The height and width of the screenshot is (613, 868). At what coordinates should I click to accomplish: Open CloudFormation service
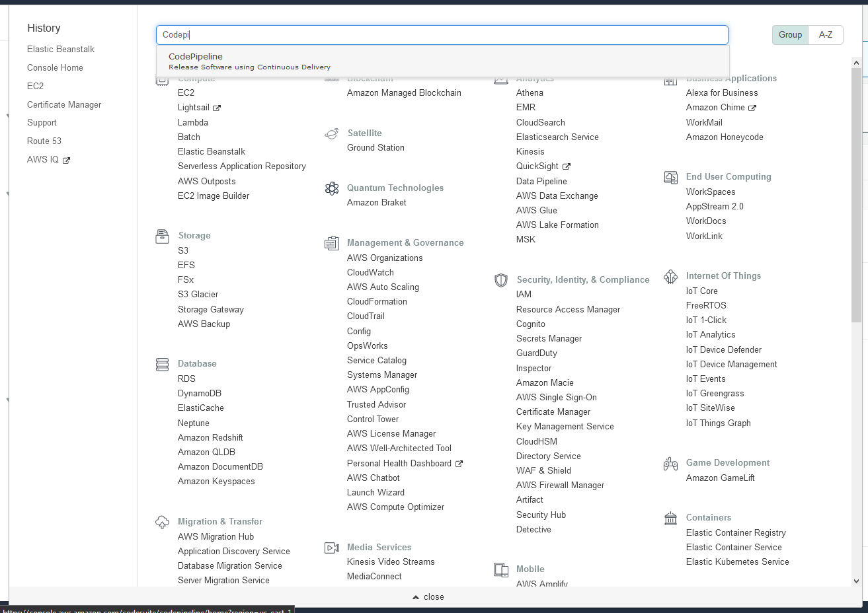click(377, 302)
